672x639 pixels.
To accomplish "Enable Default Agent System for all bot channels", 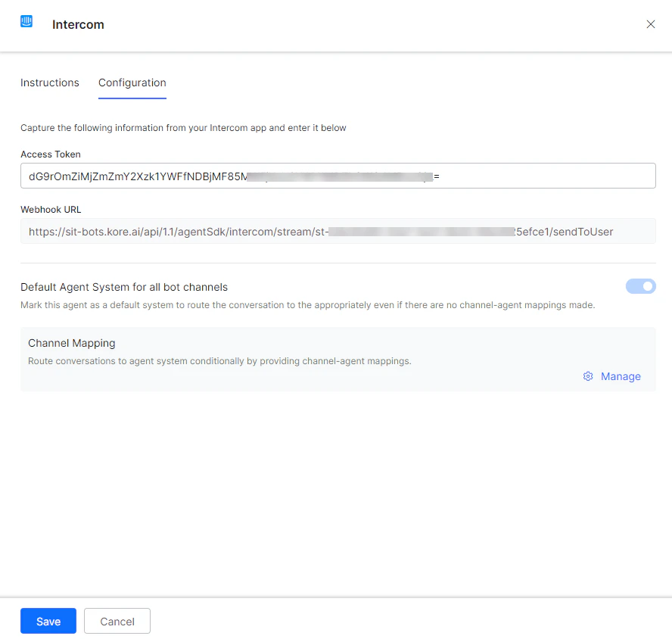I will pyautogui.click(x=641, y=286).
